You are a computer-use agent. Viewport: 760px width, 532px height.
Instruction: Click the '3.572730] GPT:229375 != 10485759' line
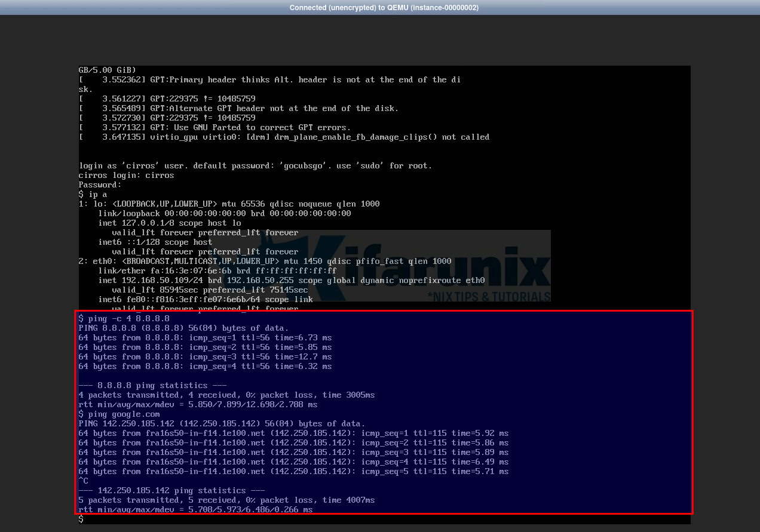pos(167,118)
